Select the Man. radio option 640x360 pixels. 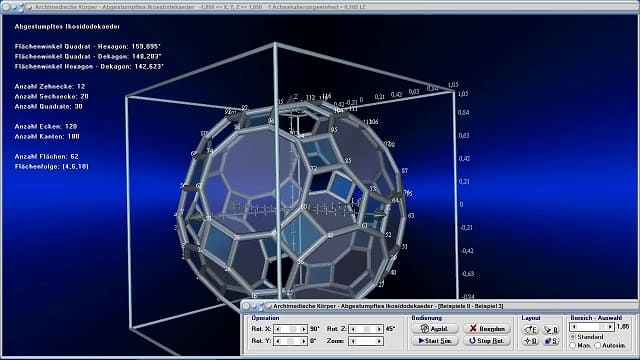click(580, 345)
